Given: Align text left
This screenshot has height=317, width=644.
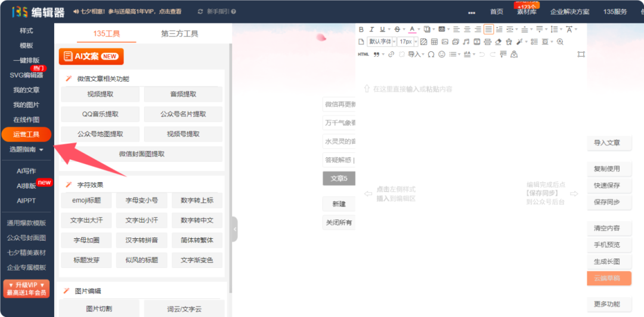Looking at the screenshot, I should coord(456,29).
